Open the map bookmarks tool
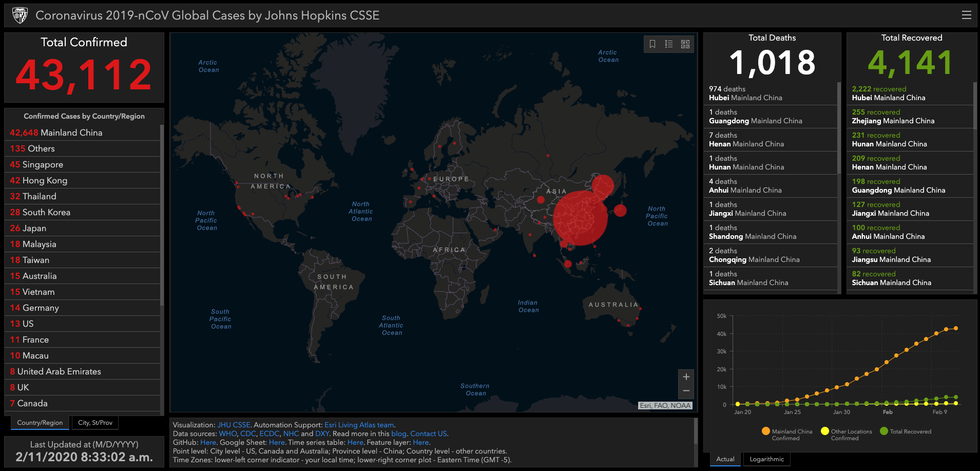This screenshot has width=980, height=471. [x=652, y=44]
